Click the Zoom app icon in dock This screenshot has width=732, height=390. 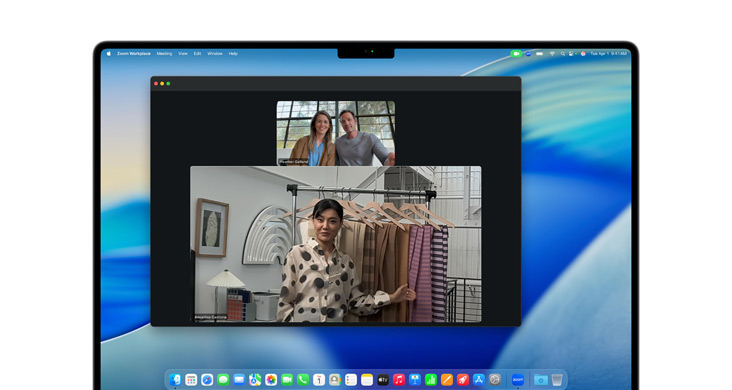518,380
